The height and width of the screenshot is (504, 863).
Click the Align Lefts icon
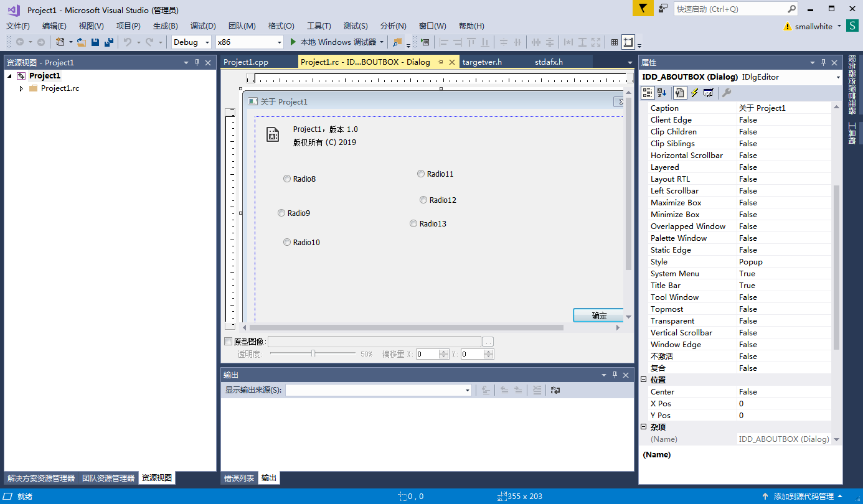[x=444, y=42]
